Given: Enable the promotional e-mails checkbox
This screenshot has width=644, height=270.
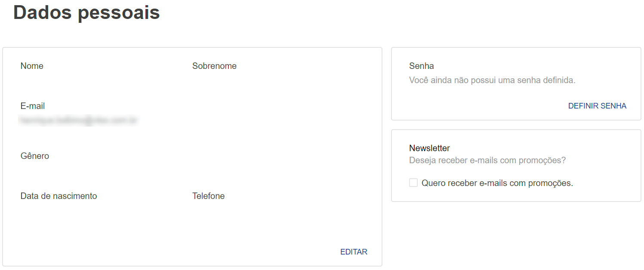Looking at the screenshot, I should coord(413,183).
